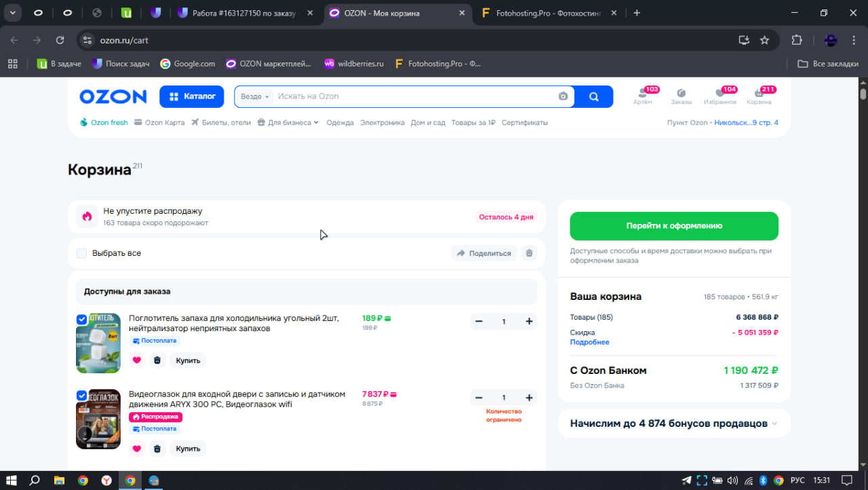Add the odor absorber to favorites
Screen dimensions: 868x490
(137, 360)
